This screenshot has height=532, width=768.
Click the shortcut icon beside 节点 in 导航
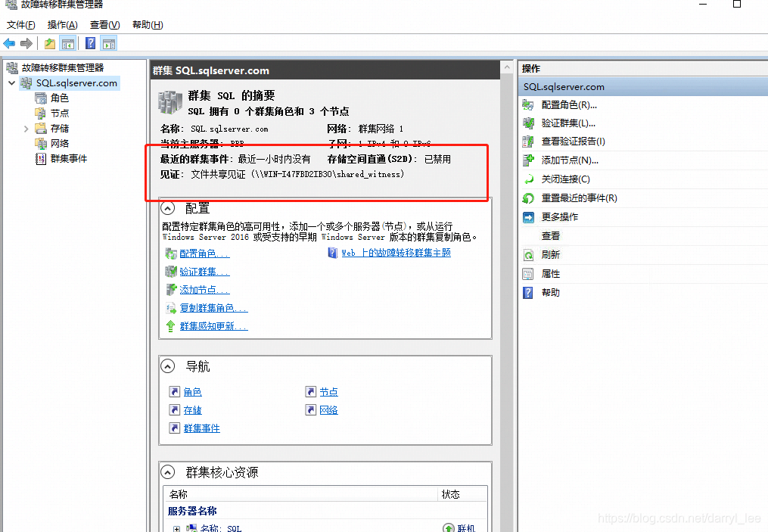[x=310, y=391]
